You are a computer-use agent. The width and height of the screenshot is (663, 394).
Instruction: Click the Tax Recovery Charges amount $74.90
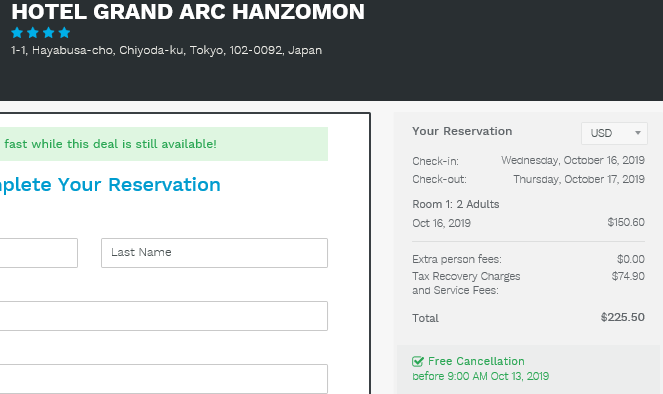point(628,276)
